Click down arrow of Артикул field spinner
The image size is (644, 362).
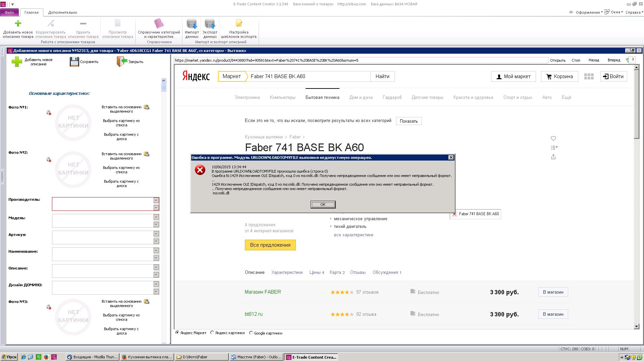coord(156,241)
